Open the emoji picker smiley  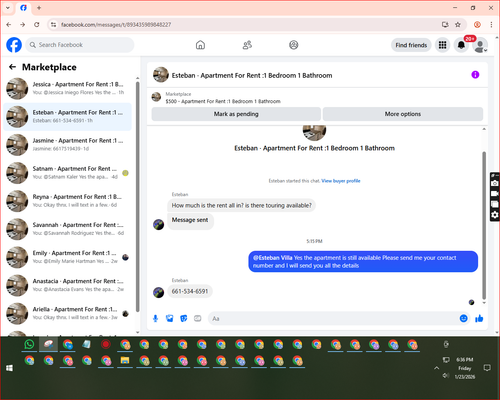463,318
